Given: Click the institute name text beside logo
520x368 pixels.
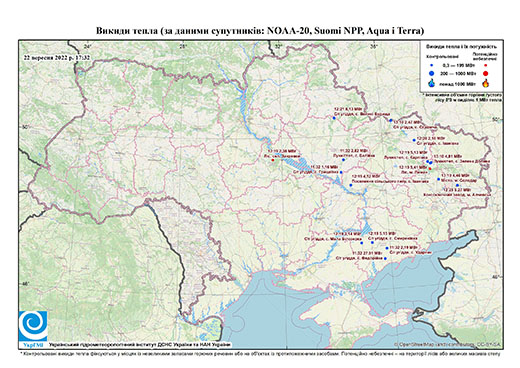Looking at the screenshot, I should pos(140,344).
